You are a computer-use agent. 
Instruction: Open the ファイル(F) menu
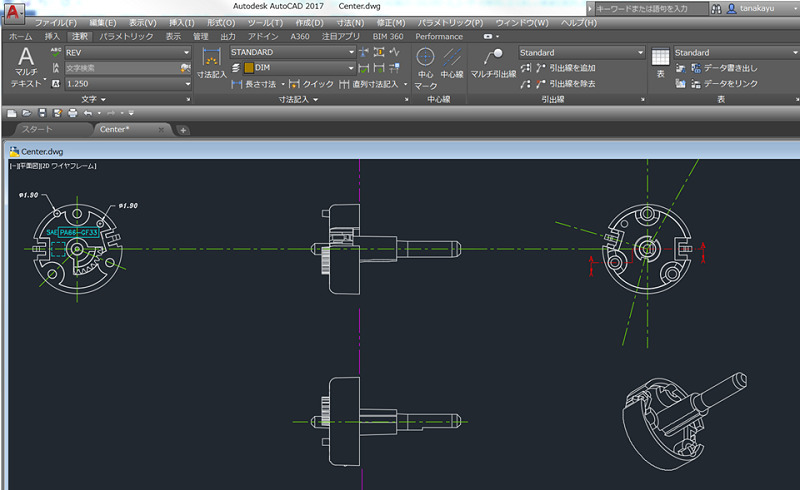point(56,22)
